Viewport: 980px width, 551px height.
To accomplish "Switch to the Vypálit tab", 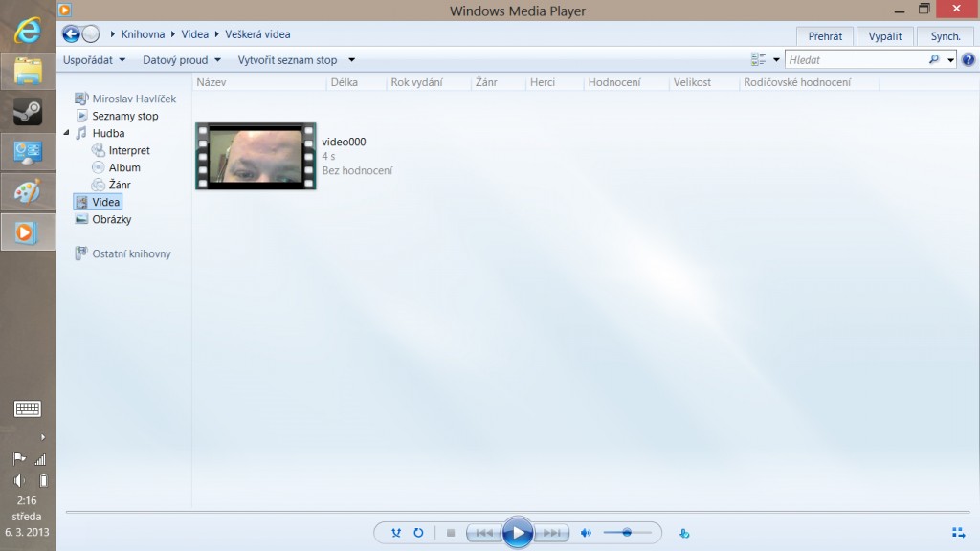I will click(x=885, y=36).
